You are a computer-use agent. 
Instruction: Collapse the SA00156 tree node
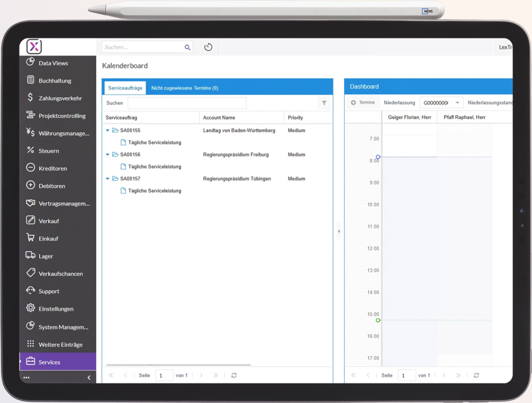tap(108, 154)
